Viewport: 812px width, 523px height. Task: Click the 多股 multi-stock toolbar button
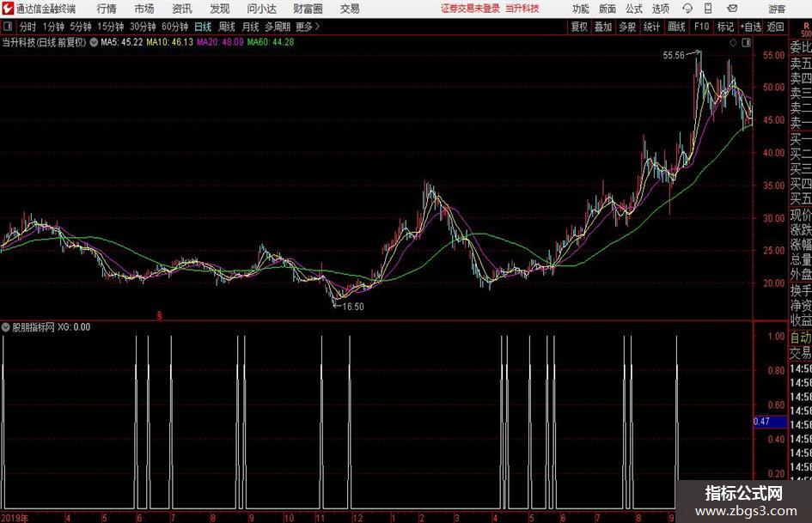coord(627,27)
